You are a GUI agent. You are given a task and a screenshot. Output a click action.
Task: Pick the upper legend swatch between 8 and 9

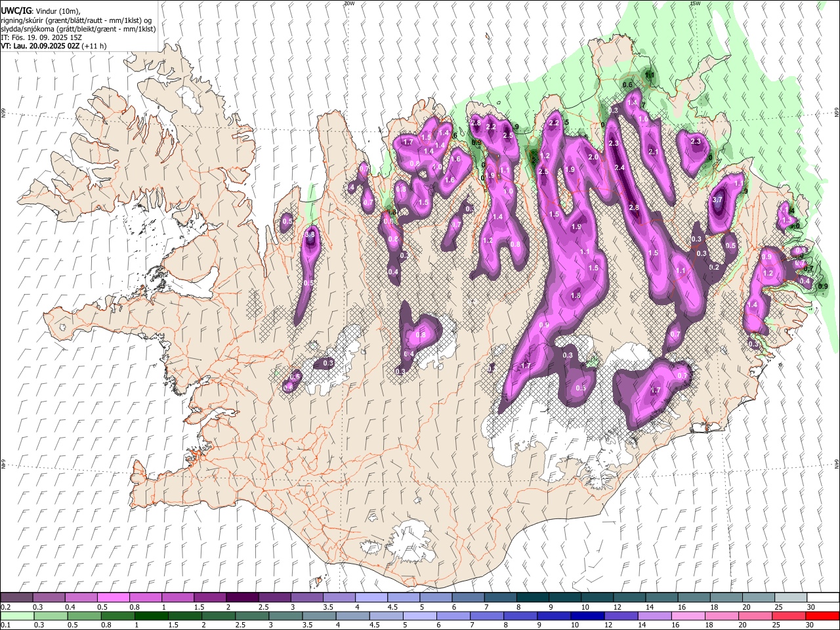(532, 597)
